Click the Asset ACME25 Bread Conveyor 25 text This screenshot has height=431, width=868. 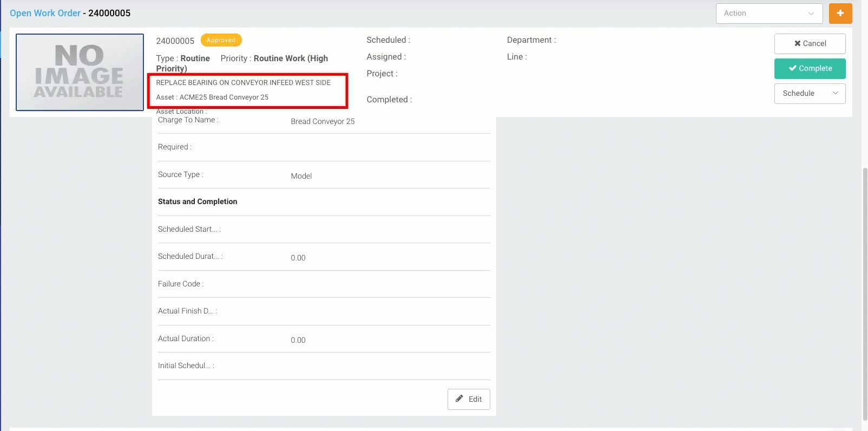click(212, 97)
